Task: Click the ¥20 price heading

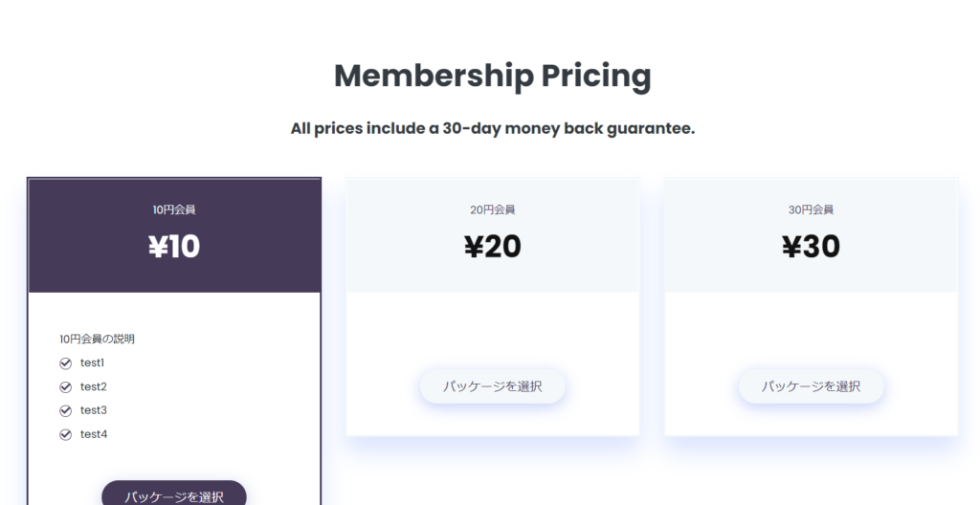Action: click(x=493, y=246)
